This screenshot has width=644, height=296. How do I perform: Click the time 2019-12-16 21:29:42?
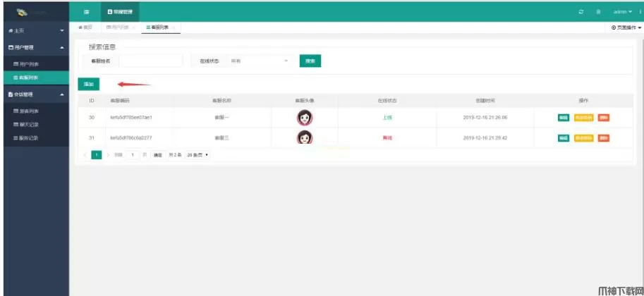point(485,138)
